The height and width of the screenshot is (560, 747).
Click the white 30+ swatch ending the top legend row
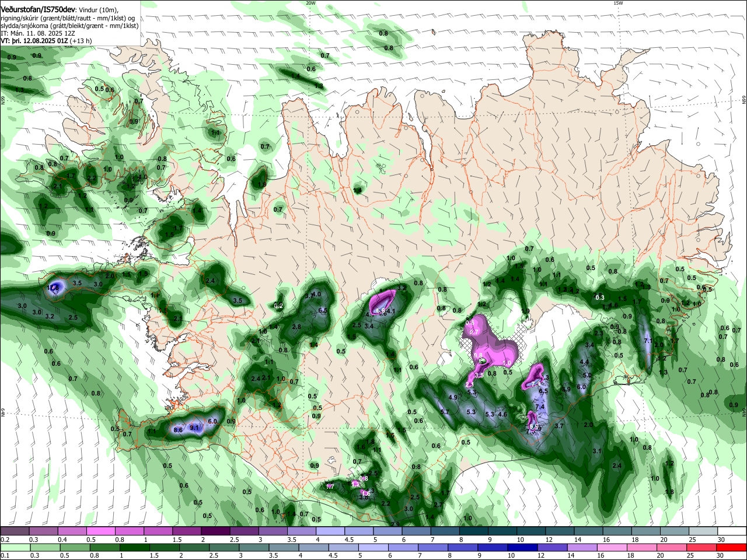pos(732,531)
